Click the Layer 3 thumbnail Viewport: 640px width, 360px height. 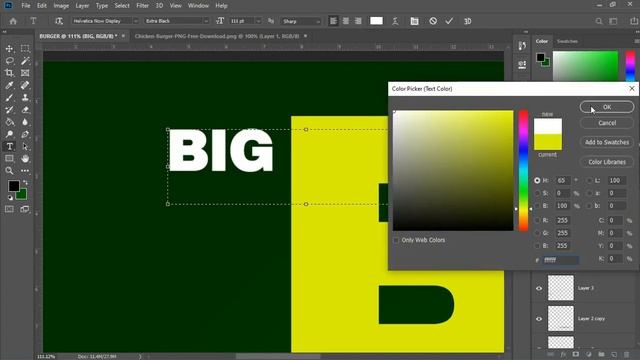click(561, 288)
